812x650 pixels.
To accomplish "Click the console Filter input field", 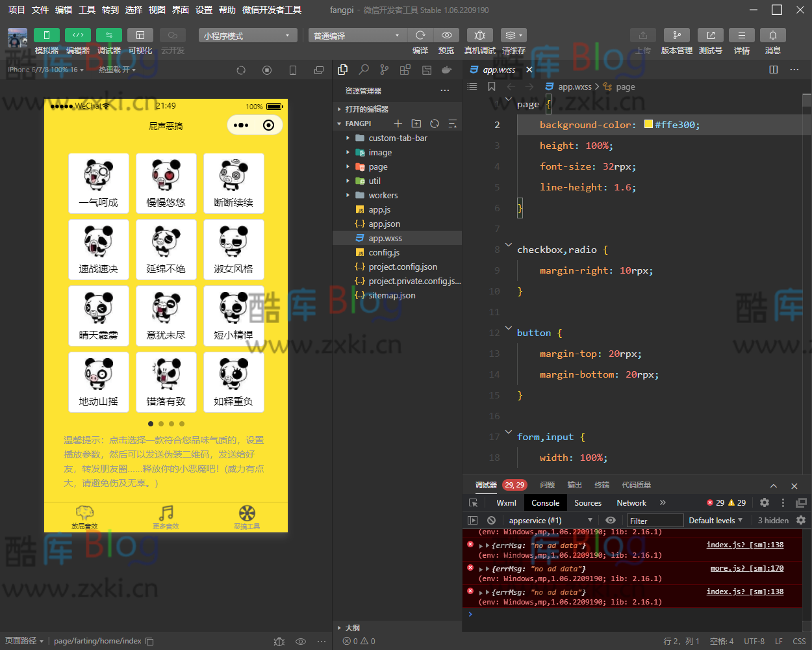I will (x=654, y=521).
